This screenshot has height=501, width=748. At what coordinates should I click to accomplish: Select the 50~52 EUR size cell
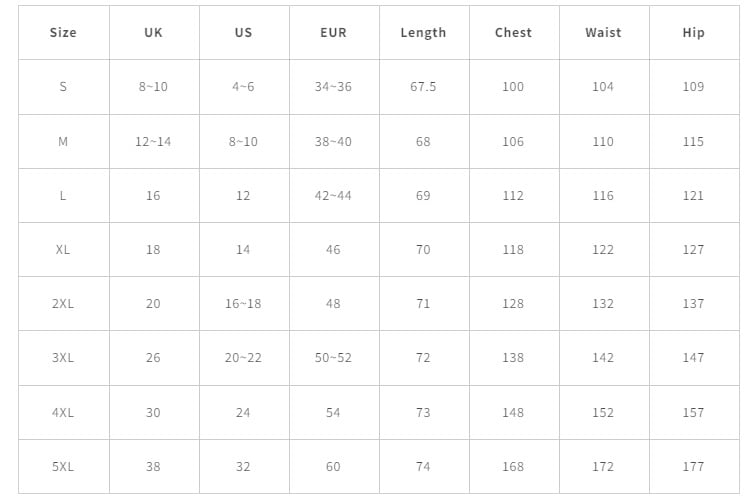[x=333, y=358]
